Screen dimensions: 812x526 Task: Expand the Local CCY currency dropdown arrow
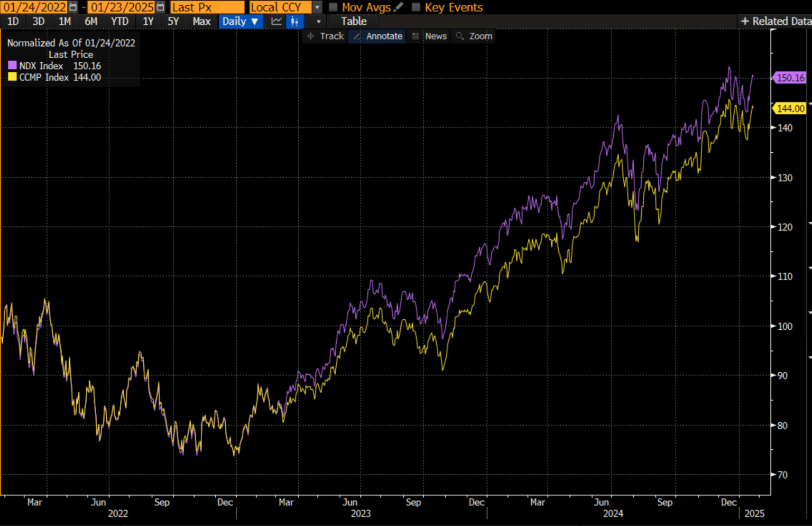[317, 7]
